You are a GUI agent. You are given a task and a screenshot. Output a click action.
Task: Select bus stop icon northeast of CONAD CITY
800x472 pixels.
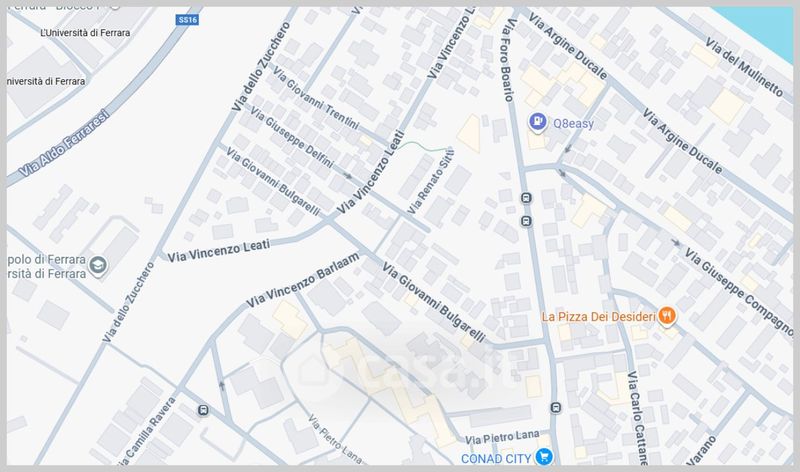[556, 408]
